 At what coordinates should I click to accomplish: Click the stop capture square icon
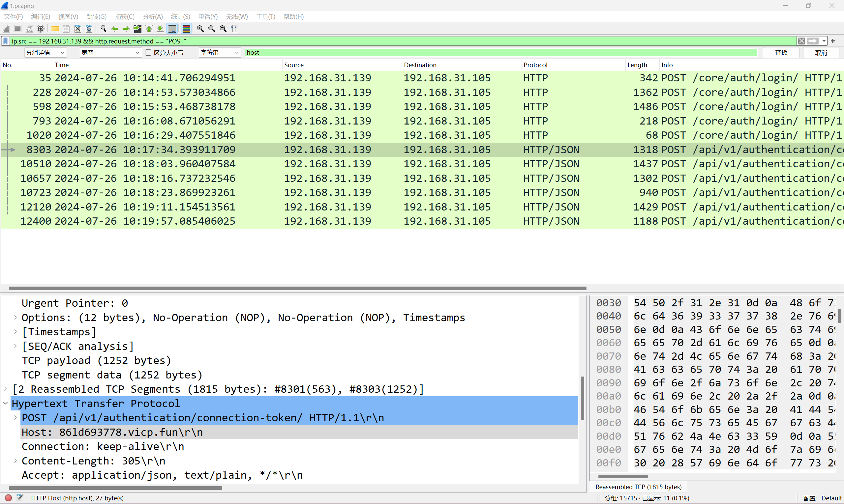(x=18, y=29)
